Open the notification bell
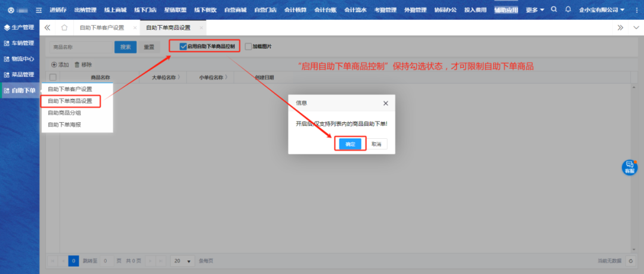644x274 pixels. [x=568, y=10]
